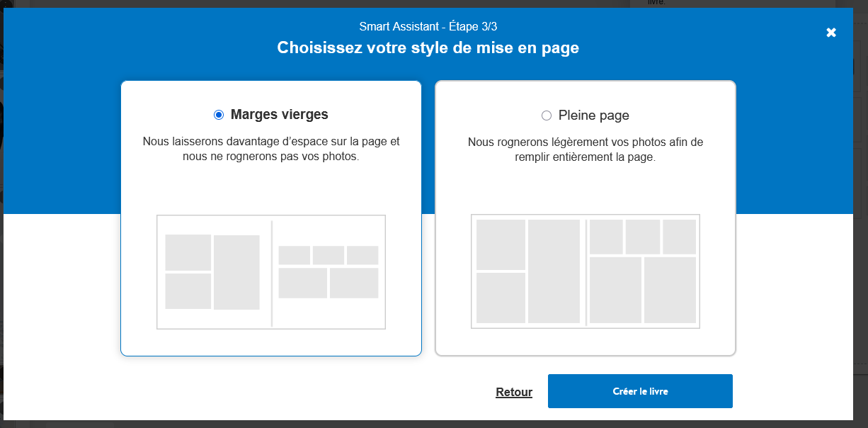Click right page of Pleine page preview
Image resolution: width=868 pixels, height=428 pixels.
pos(643,271)
